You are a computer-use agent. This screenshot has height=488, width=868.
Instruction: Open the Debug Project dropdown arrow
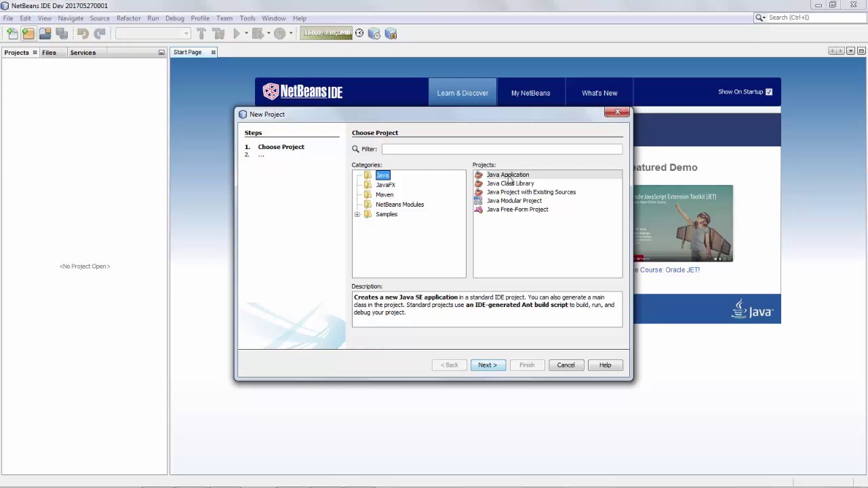(269, 33)
